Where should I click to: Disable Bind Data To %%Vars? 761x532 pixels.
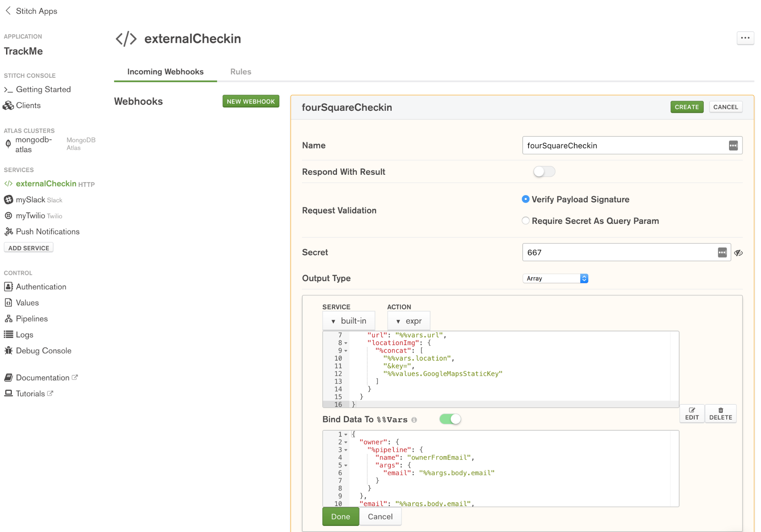pos(450,419)
